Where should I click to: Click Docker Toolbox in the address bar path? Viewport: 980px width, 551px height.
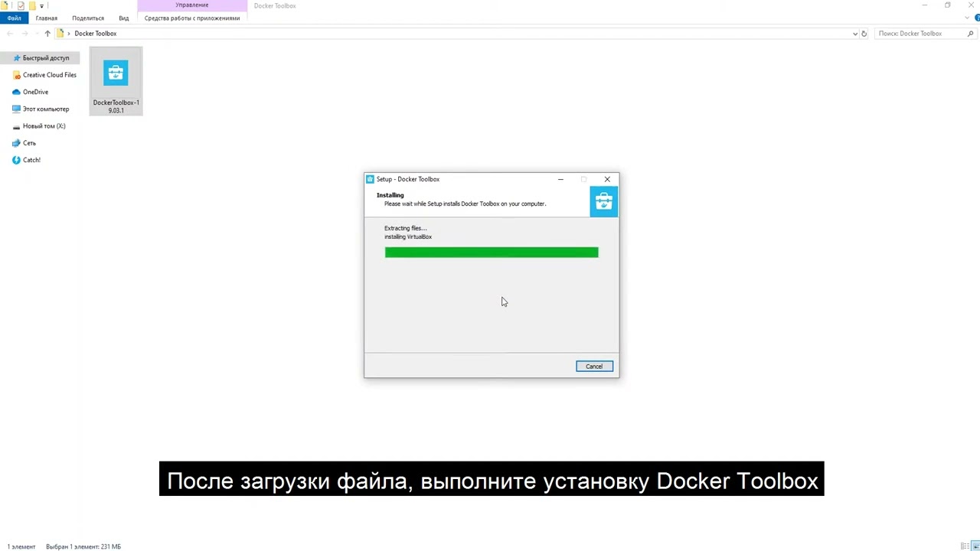pyautogui.click(x=96, y=34)
